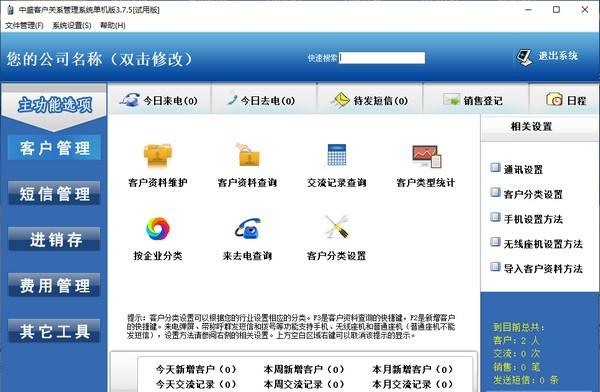The height and width of the screenshot is (392, 600).
Task: Click the company name header 您的公司名称
Action: tap(100, 59)
